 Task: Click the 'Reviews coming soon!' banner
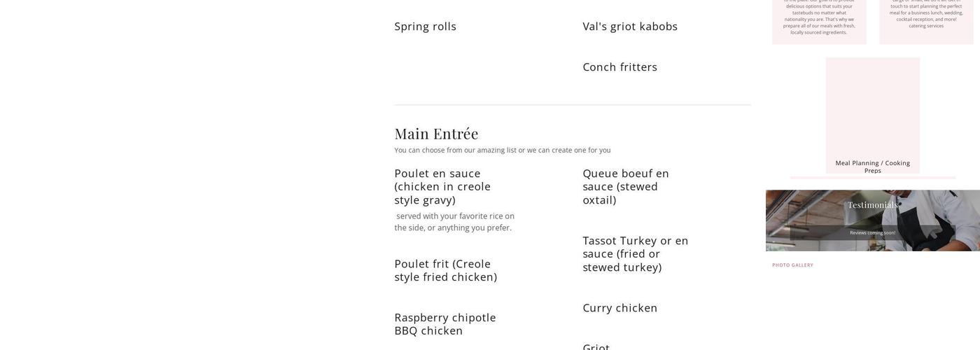point(872,233)
